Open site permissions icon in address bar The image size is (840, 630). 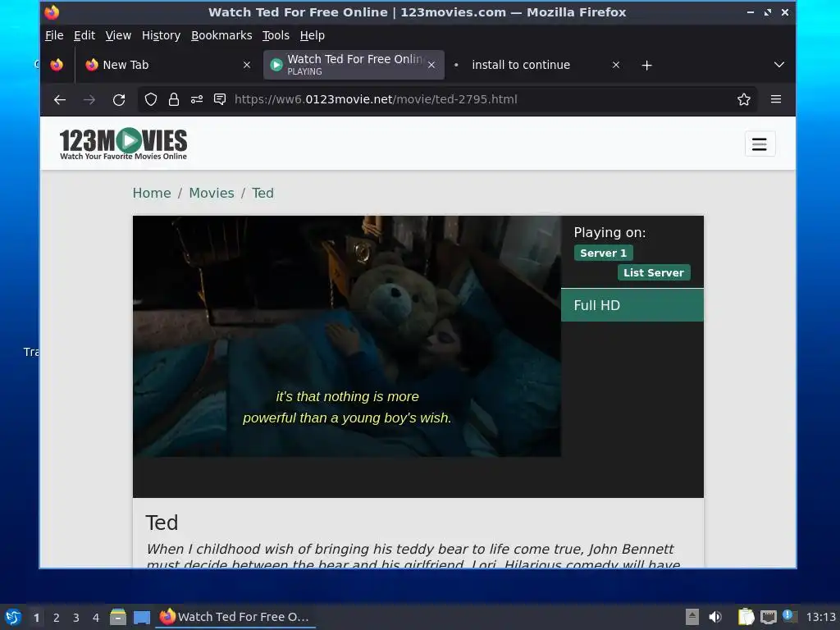point(197,99)
